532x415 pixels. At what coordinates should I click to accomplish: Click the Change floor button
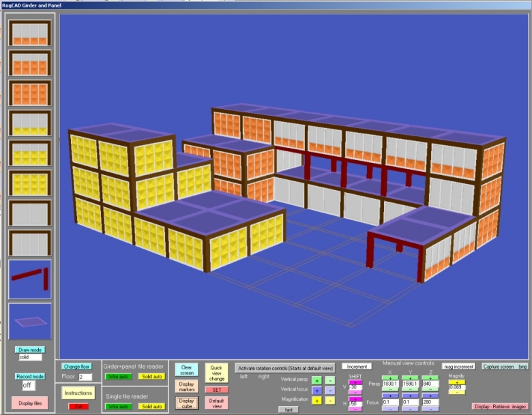[x=75, y=366]
